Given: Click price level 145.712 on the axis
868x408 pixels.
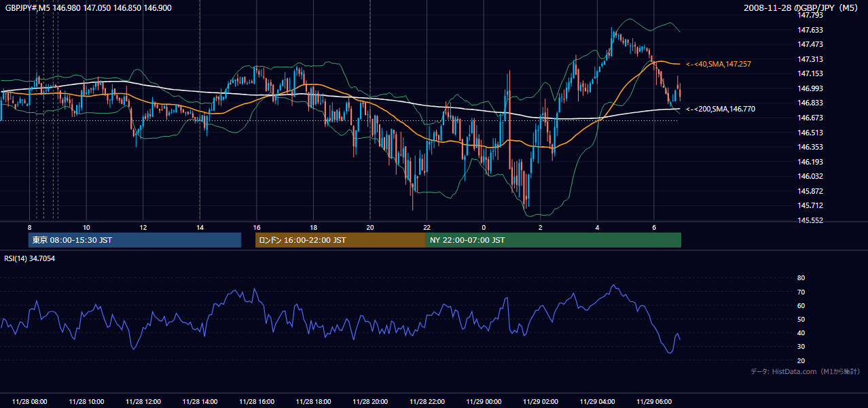Looking at the screenshot, I should 810,205.
